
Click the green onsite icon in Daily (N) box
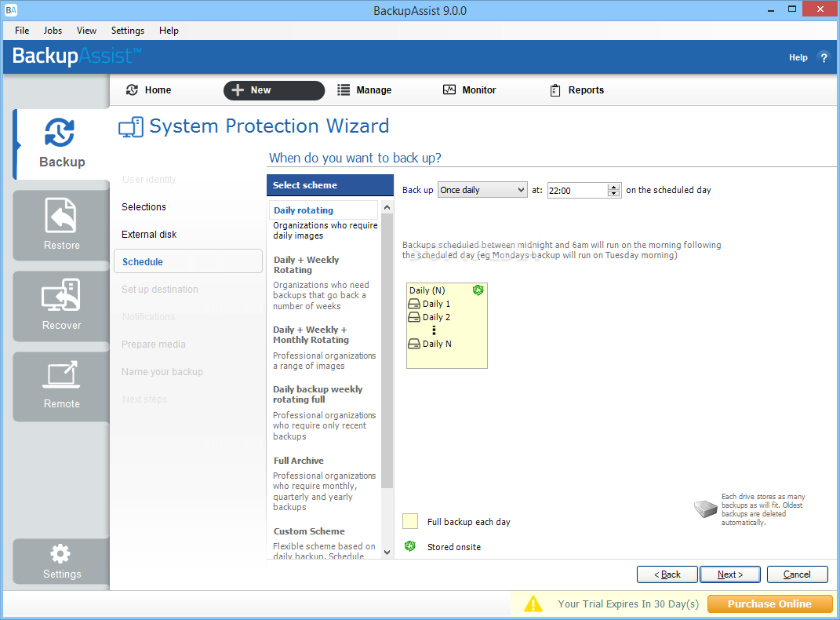point(478,290)
